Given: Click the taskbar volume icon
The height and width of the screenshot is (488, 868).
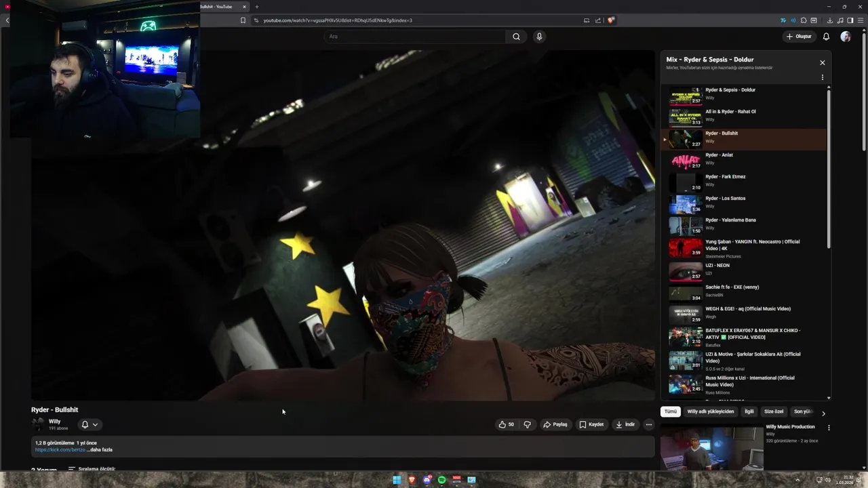Looking at the screenshot, I should pos(828,480).
